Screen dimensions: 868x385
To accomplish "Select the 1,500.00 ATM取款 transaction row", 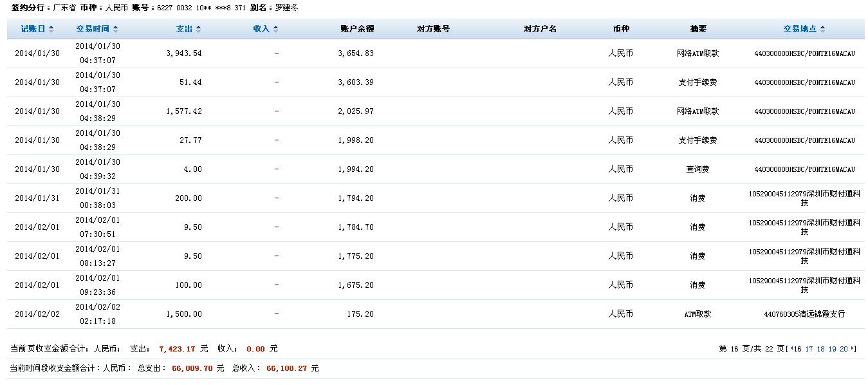I will coord(434,314).
